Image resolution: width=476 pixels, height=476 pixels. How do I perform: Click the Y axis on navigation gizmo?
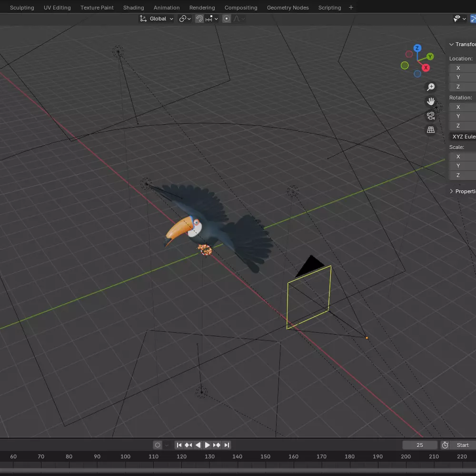click(x=430, y=57)
